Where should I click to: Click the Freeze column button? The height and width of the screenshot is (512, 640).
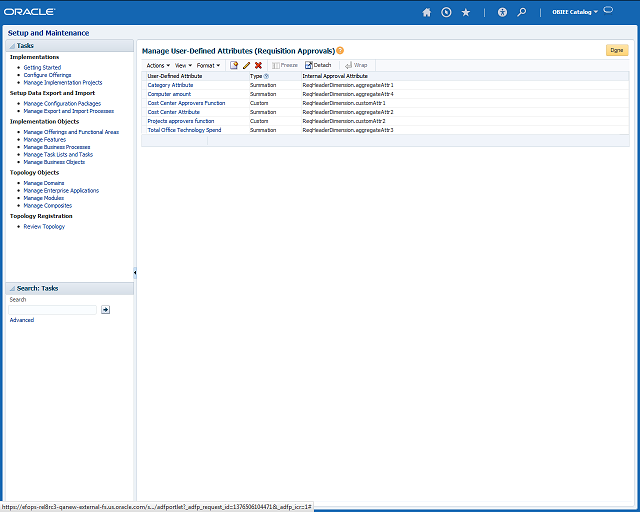285,65
